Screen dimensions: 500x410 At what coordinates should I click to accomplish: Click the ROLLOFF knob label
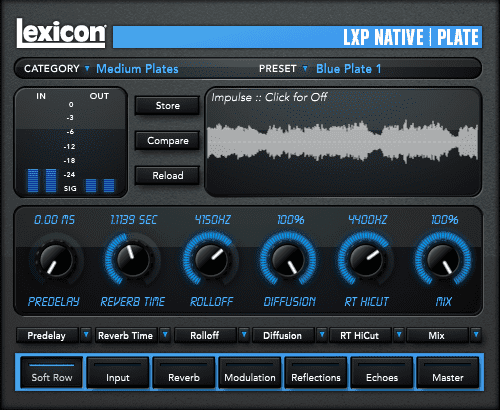click(x=211, y=302)
